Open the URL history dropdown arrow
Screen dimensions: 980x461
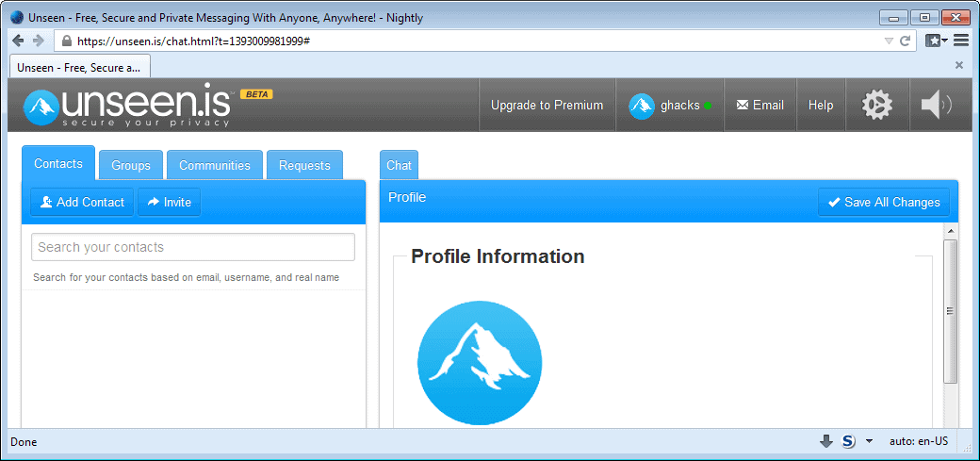[888, 41]
